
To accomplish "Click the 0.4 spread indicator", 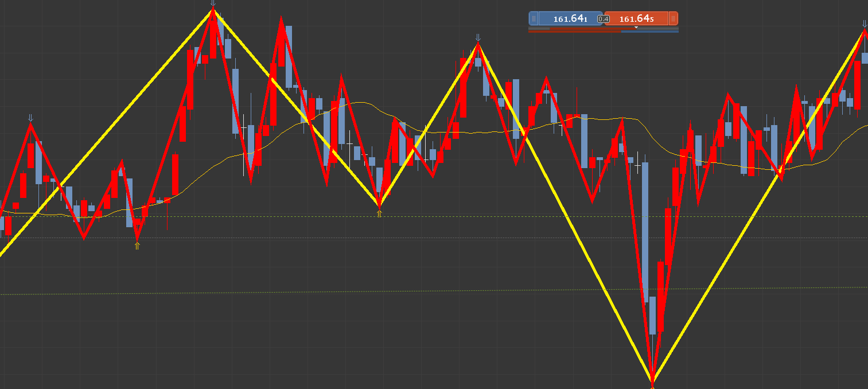I will pyautogui.click(x=604, y=19).
